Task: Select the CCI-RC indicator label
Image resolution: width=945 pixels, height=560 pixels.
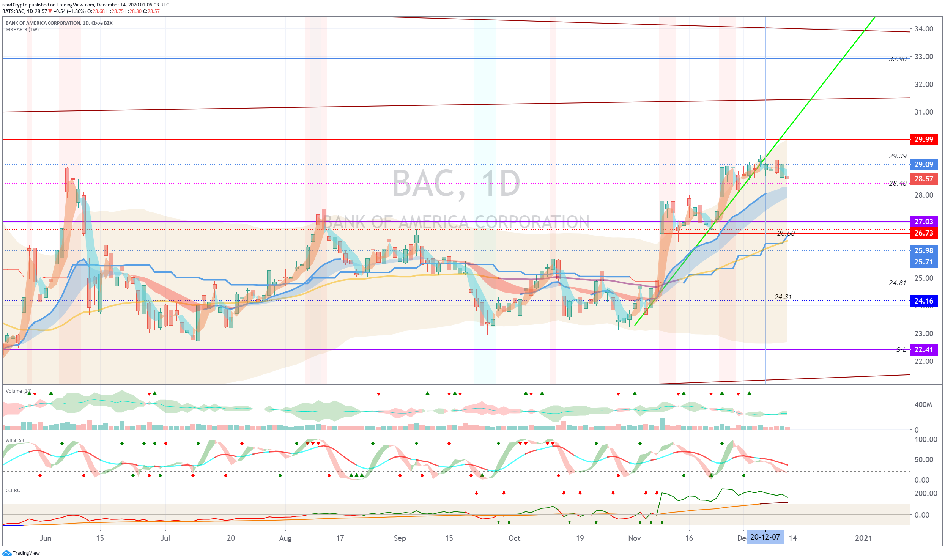Action: [x=13, y=491]
